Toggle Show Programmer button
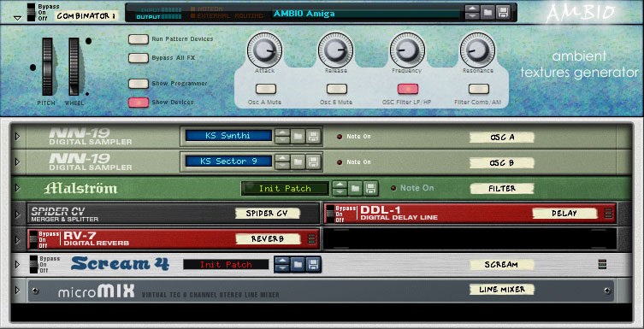644x329 pixels. [x=139, y=84]
